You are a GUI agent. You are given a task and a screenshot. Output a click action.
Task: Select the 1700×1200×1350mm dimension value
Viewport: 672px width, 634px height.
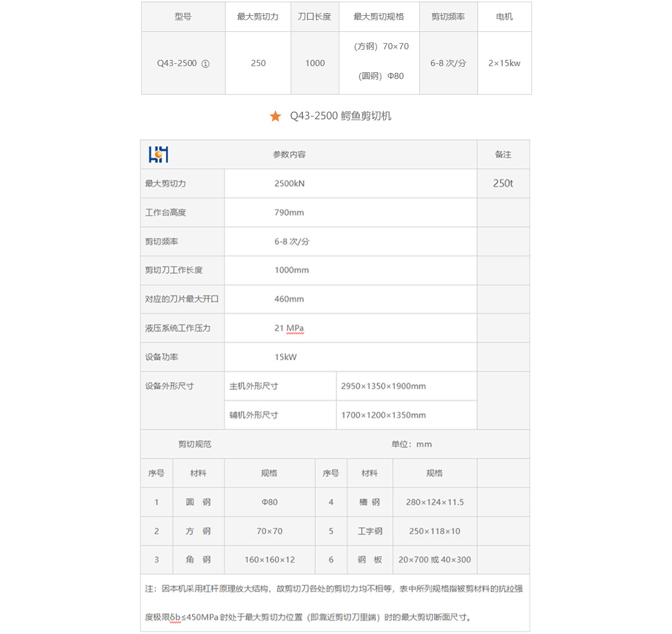384,415
